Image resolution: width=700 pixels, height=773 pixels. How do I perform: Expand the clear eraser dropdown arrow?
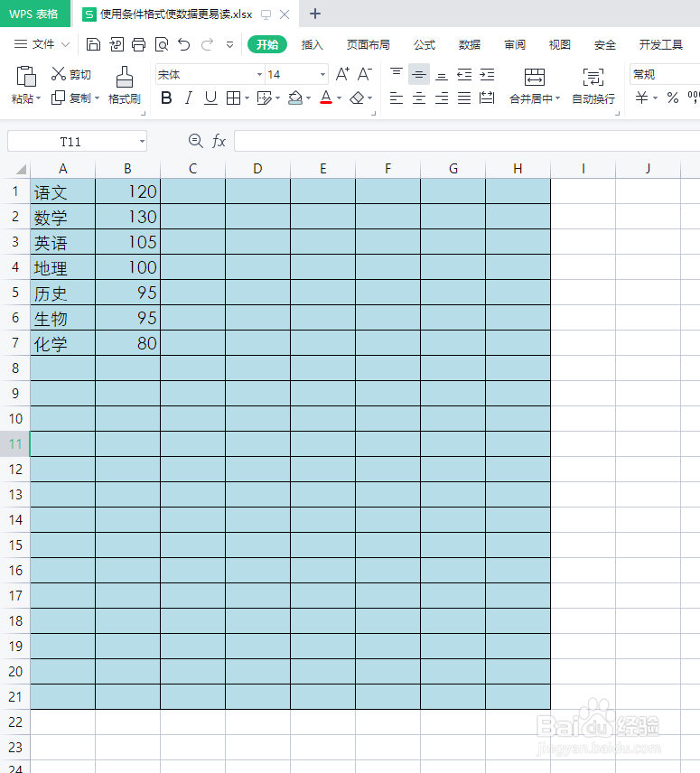pyautogui.click(x=369, y=98)
